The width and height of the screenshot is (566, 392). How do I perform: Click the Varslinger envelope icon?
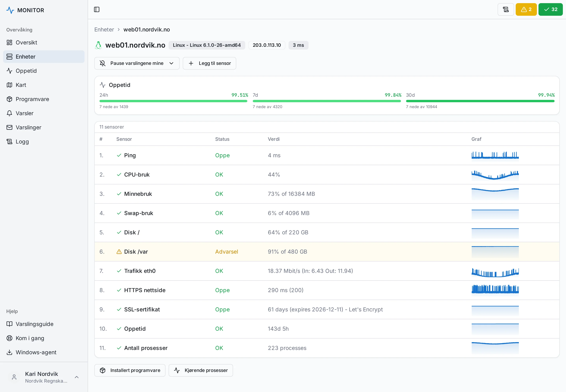pyautogui.click(x=9, y=127)
